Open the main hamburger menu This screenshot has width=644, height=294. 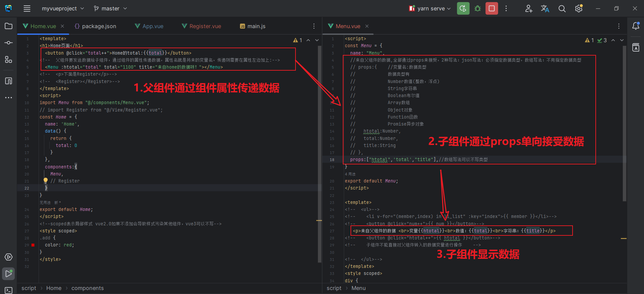27,9
